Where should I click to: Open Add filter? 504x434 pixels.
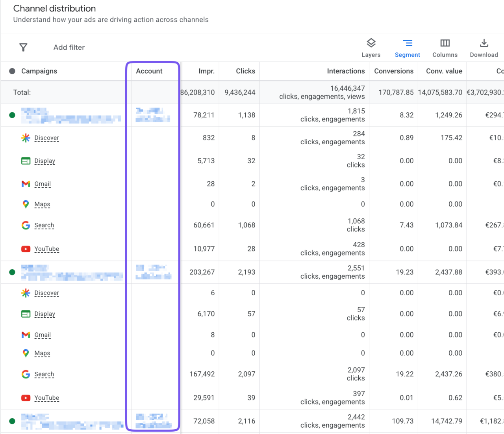coord(69,47)
